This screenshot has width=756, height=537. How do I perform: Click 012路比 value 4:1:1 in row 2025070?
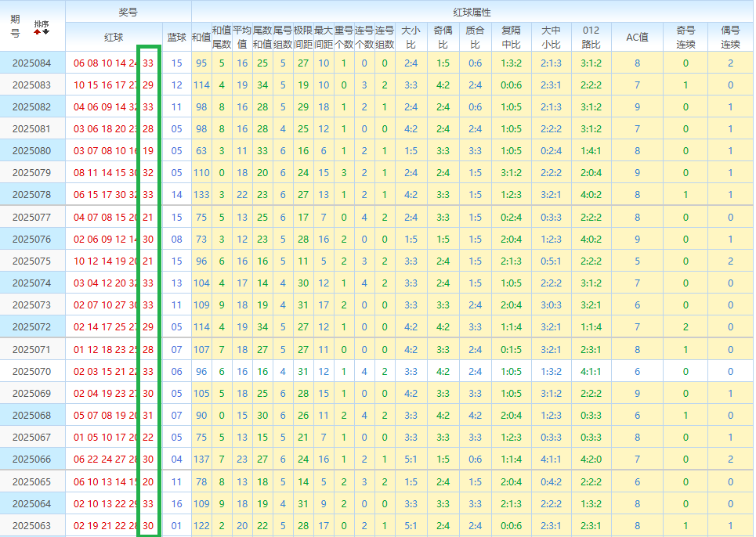point(591,371)
